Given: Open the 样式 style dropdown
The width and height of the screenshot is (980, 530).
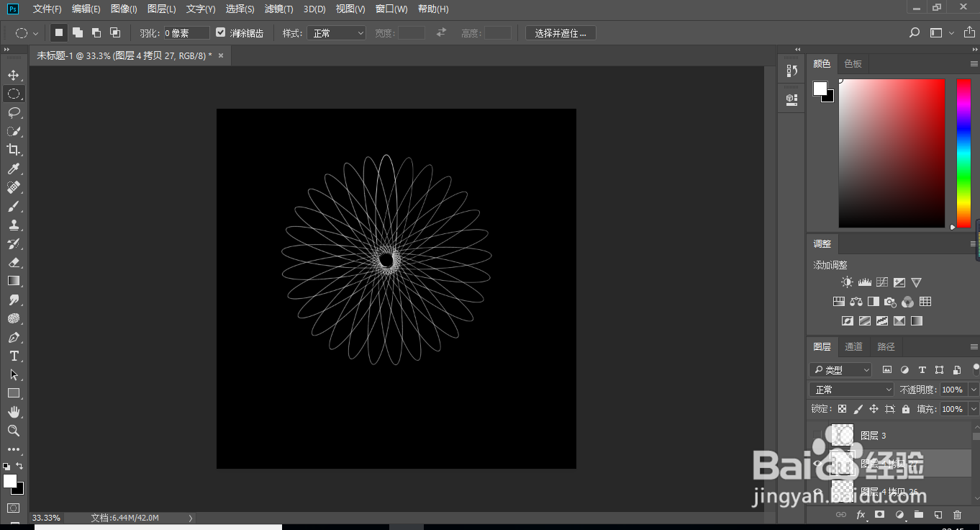Looking at the screenshot, I should (x=336, y=33).
